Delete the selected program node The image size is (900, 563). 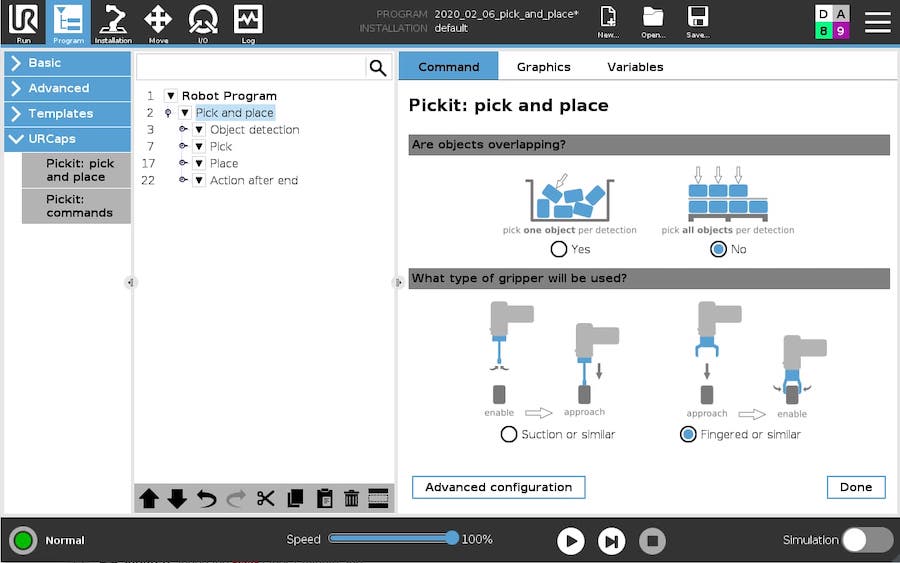click(351, 498)
